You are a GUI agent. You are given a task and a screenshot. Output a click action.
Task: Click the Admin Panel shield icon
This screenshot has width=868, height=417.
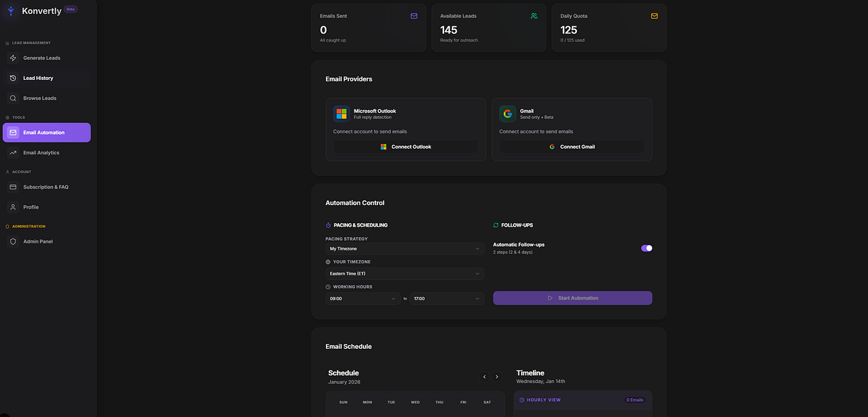click(13, 241)
